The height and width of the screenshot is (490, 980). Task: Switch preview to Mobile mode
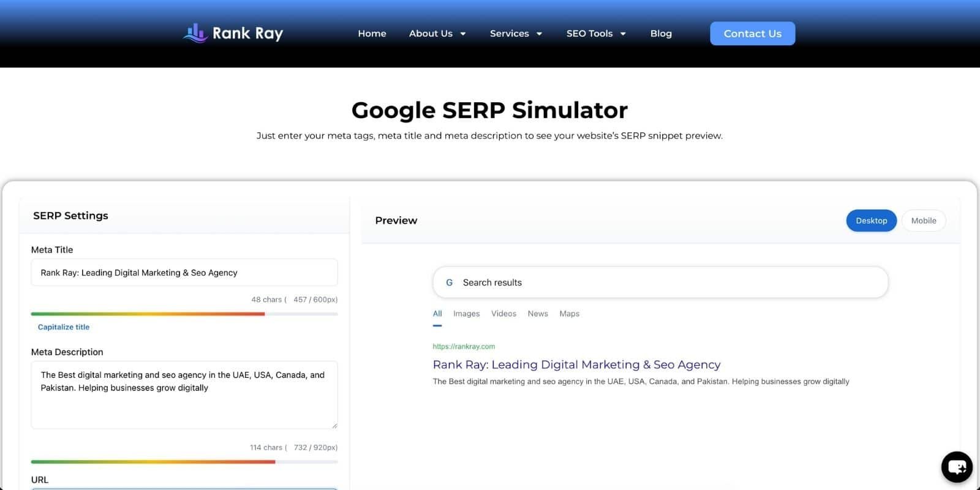point(923,221)
